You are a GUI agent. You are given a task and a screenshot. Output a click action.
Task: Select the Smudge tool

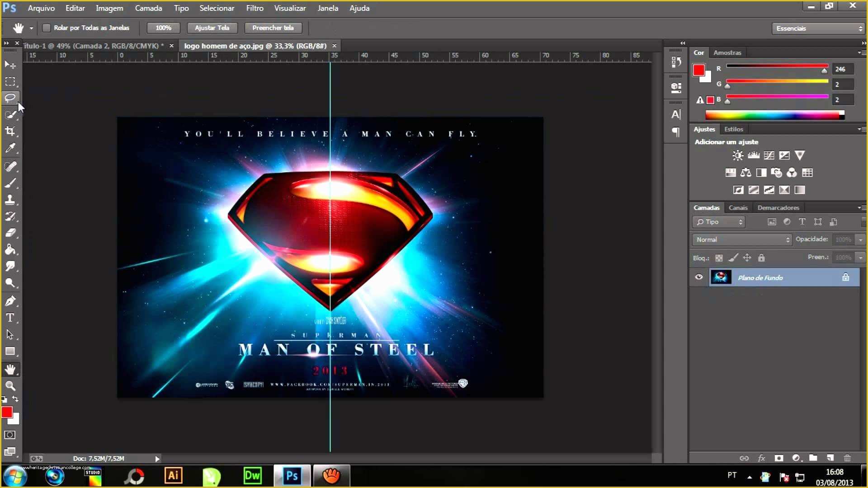(10, 266)
